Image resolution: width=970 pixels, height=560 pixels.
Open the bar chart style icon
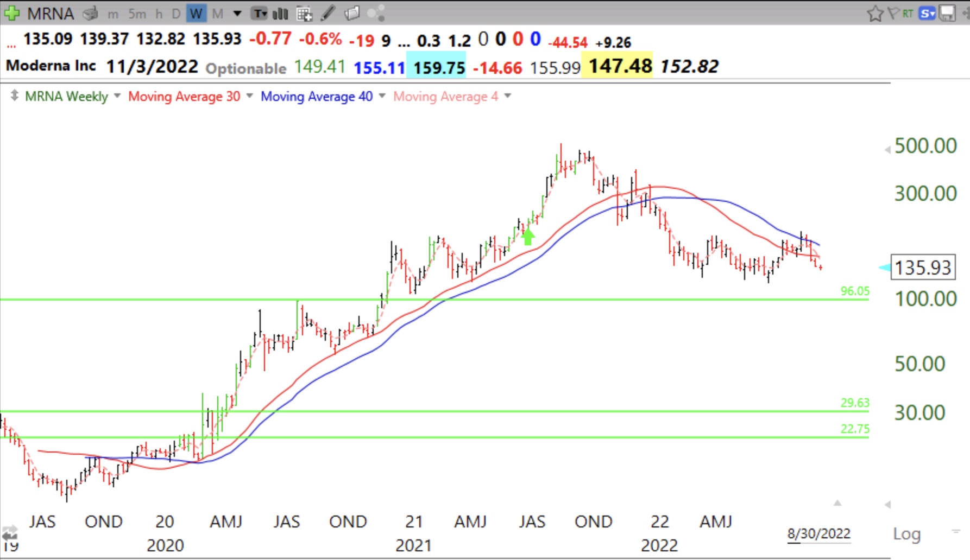[x=280, y=13]
